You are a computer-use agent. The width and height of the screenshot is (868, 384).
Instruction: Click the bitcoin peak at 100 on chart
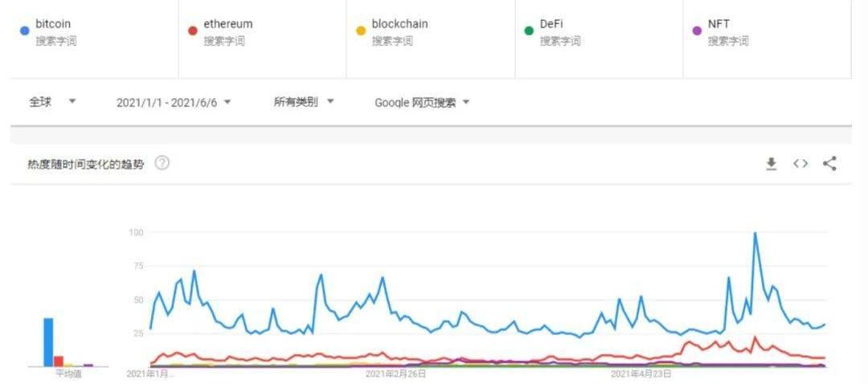[755, 234]
